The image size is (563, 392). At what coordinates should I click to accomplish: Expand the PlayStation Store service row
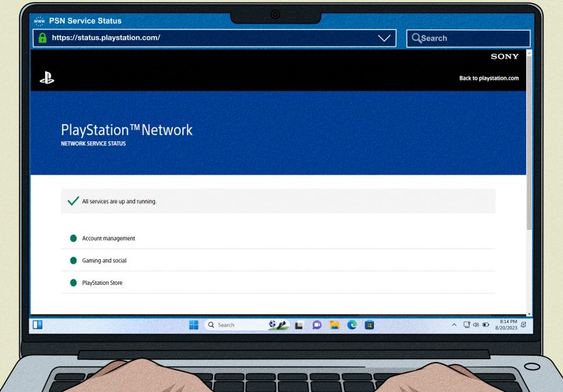click(278, 283)
